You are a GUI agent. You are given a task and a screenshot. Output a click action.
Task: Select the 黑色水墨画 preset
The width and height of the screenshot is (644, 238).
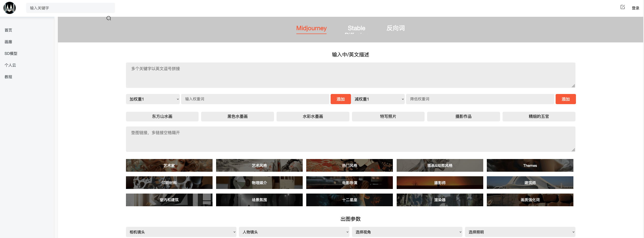click(x=237, y=117)
